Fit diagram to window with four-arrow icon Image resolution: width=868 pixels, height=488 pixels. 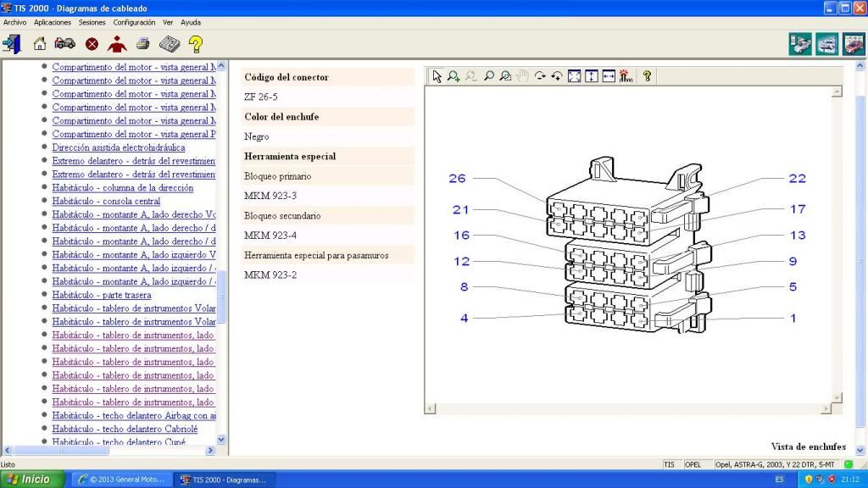click(x=575, y=76)
